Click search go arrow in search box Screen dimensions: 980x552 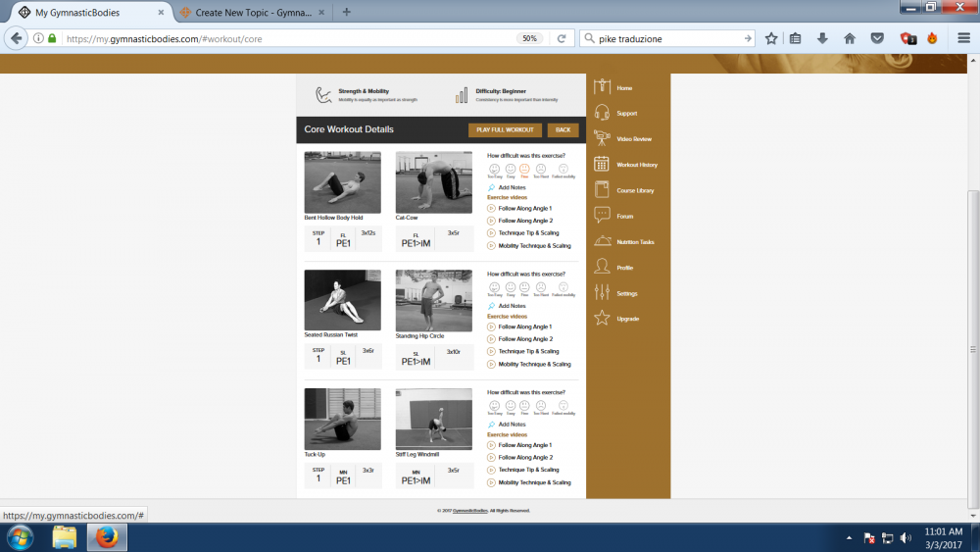coord(748,38)
